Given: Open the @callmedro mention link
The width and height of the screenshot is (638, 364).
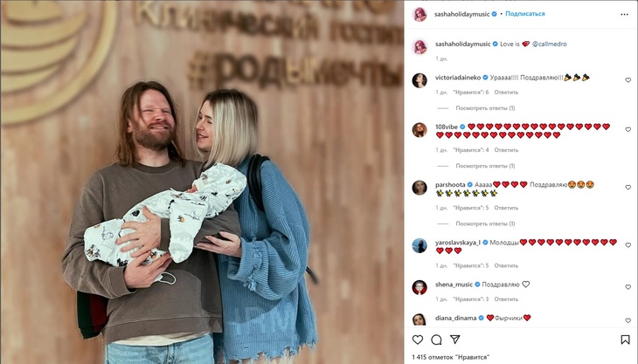Looking at the screenshot, I should (x=550, y=44).
